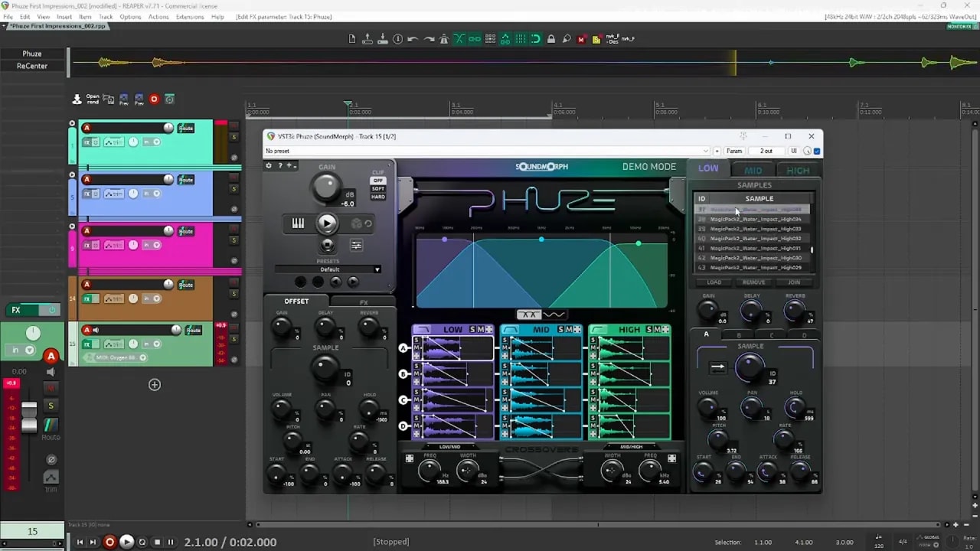Expand the LOW/MID crossover plus icon
Screen dimensions: 980x551
point(410,458)
